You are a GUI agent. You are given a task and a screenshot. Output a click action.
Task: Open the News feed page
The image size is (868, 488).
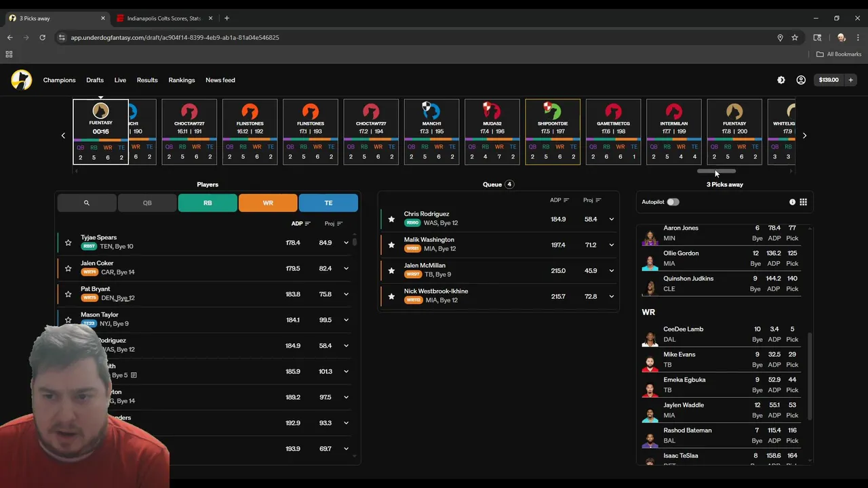tap(220, 80)
